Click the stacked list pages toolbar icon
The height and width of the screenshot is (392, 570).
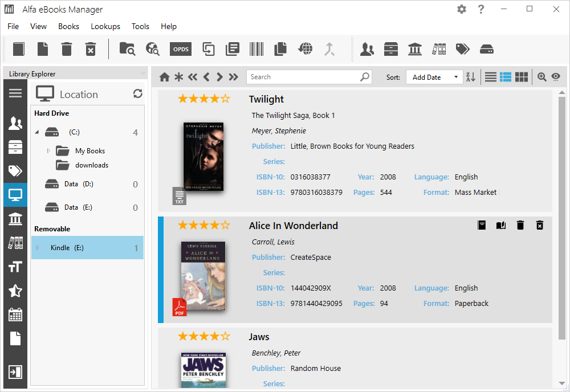pos(233,49)
